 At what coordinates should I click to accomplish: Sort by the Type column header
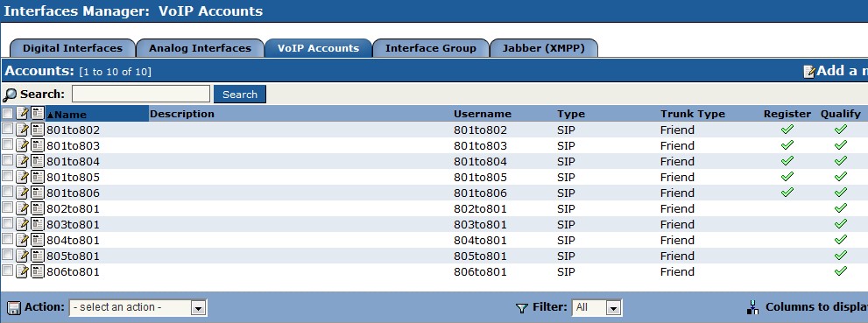(571, 114)
